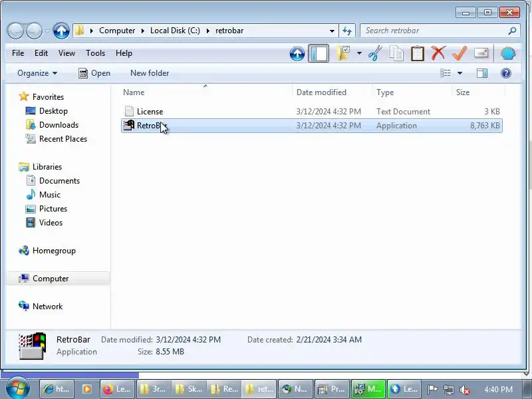Image resolution: width=532 pixels, height=399 pixels.
Task: Open the View menu
Action: point(66,53)
